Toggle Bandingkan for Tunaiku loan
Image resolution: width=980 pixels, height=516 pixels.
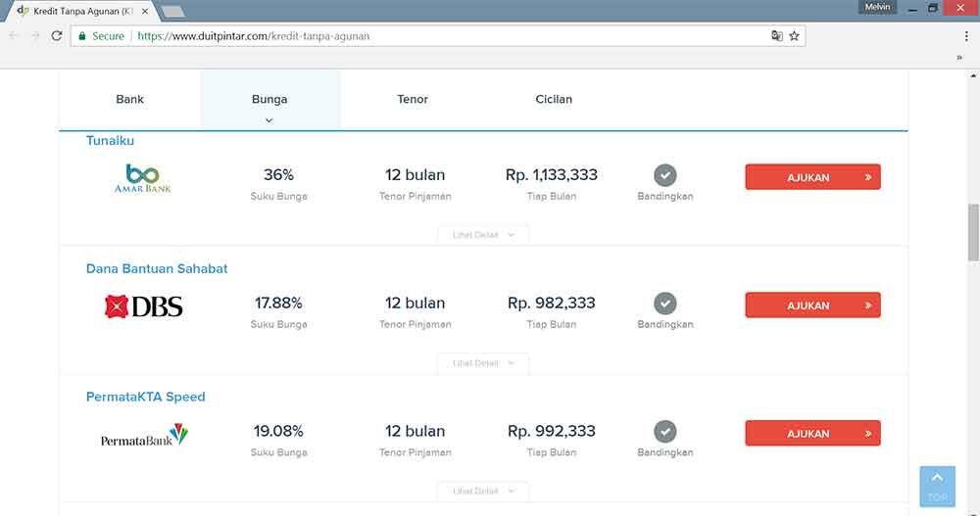[x=665, y=175]
